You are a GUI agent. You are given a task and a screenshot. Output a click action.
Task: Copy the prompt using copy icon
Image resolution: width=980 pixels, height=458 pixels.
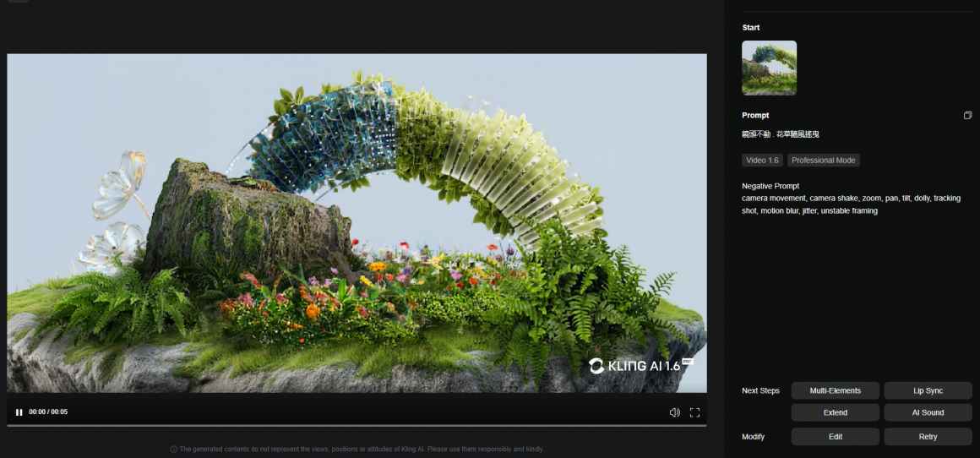pyautogui.click(x=967, y=115)
